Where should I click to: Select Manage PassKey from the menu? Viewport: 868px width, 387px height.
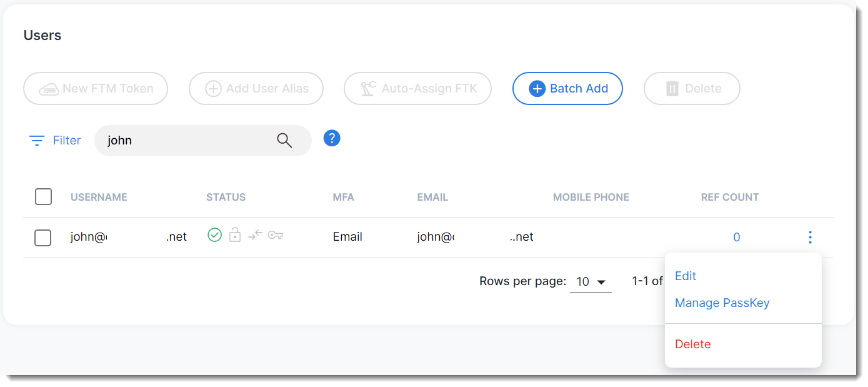(722, 303)
